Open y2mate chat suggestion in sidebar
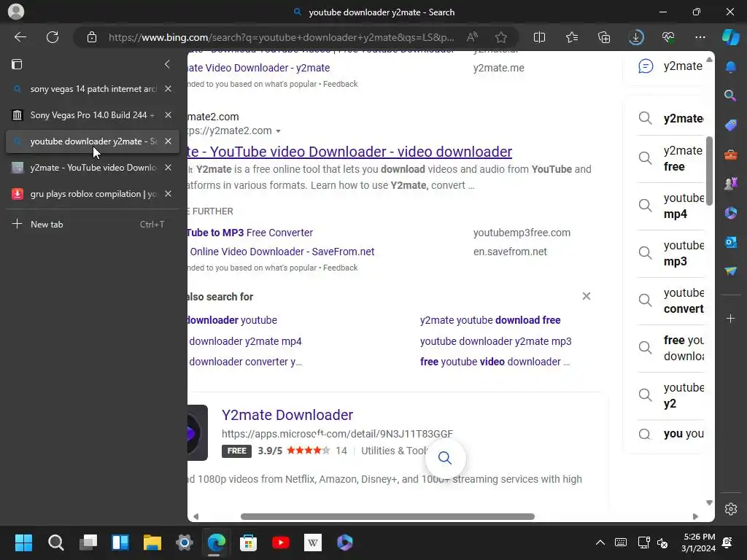 click(x=670, y=66)
